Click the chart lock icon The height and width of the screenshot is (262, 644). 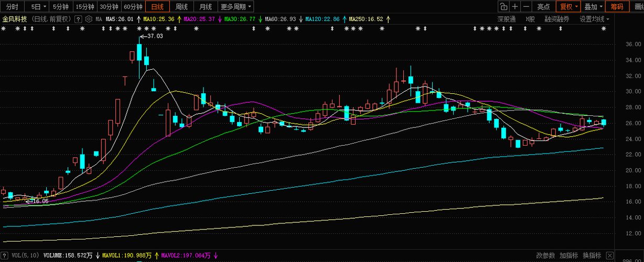[503, 7]
